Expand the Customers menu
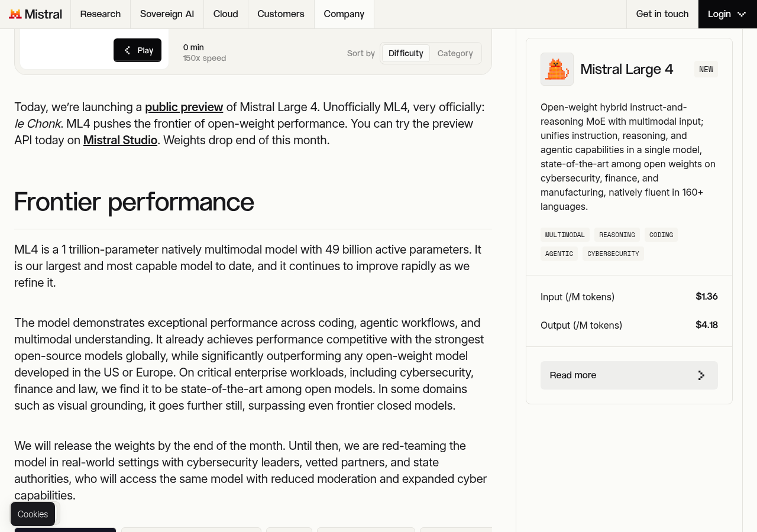Viewport: 757px width, 532px height. click(x=281, y=14)
